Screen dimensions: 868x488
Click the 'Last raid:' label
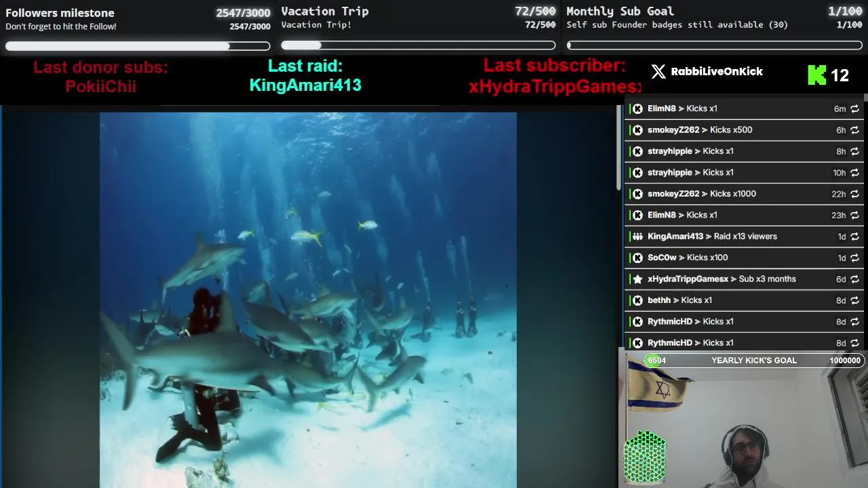click(305, 66)
